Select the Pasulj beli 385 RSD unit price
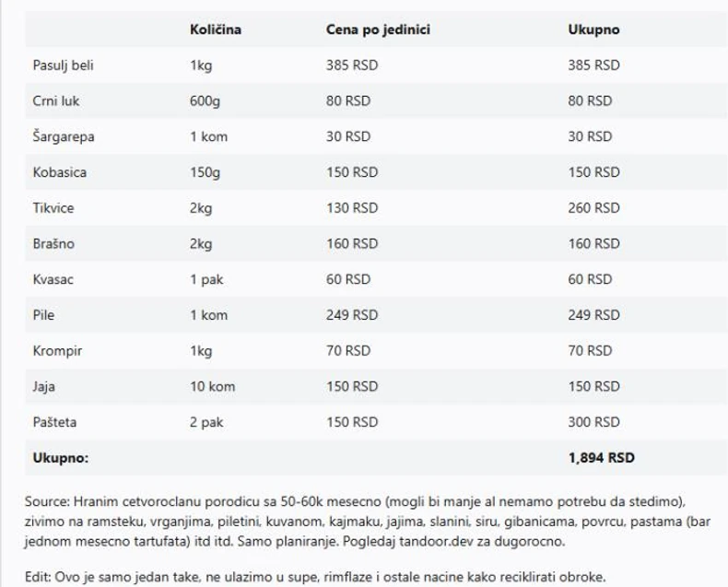Viewport: 728px width, 587px height. point(352,65)
